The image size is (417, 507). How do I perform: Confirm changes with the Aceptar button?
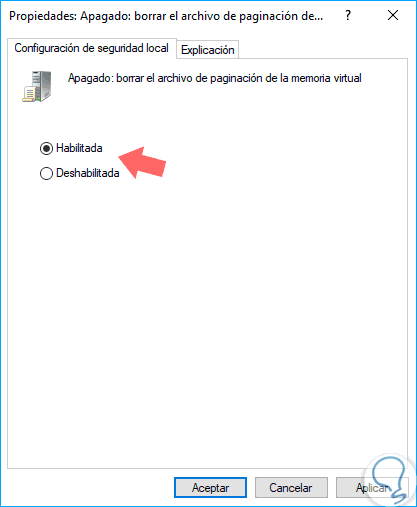click(210, 488)
